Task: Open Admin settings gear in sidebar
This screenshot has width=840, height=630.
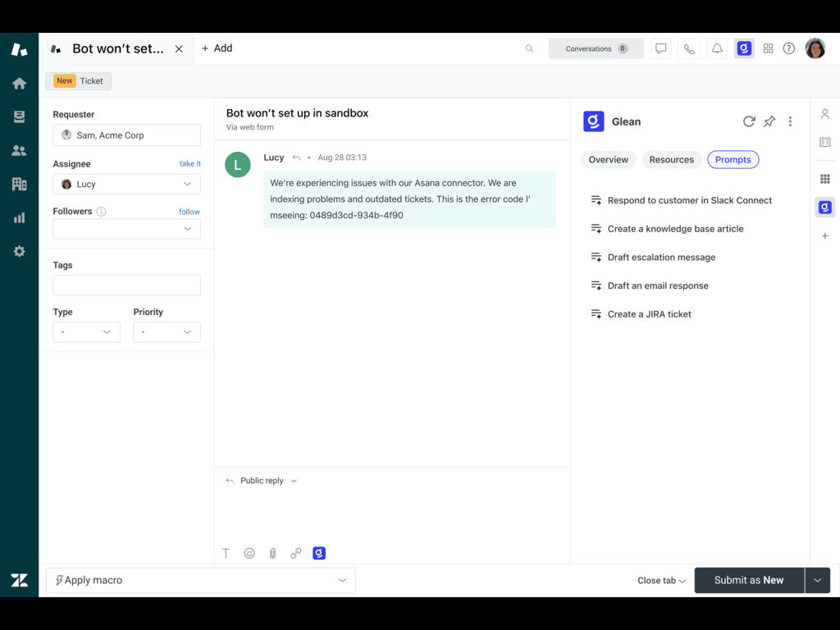Action: pos(19,252)
